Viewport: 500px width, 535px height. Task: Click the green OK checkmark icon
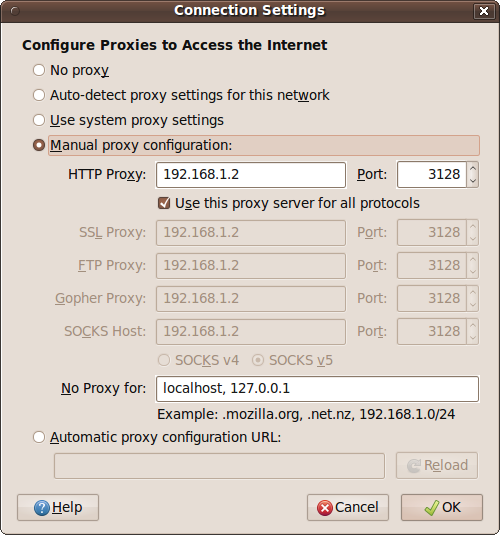point(432,508)
